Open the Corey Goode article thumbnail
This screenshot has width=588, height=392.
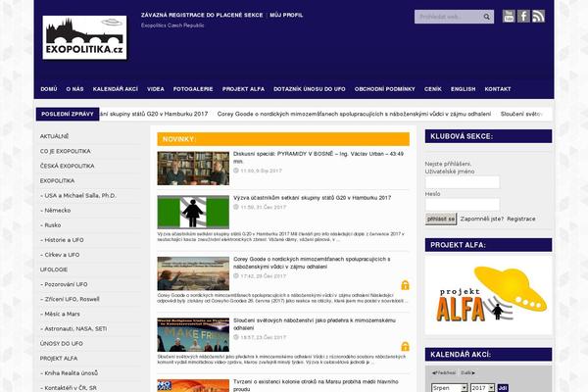[193, 273]
